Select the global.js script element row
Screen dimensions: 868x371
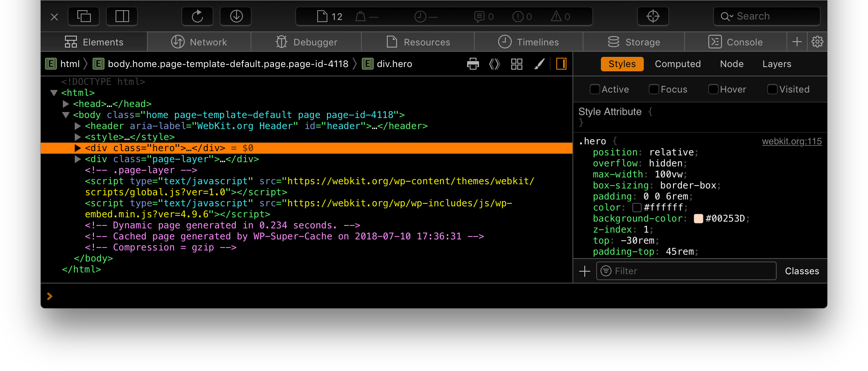pos(307,186)
